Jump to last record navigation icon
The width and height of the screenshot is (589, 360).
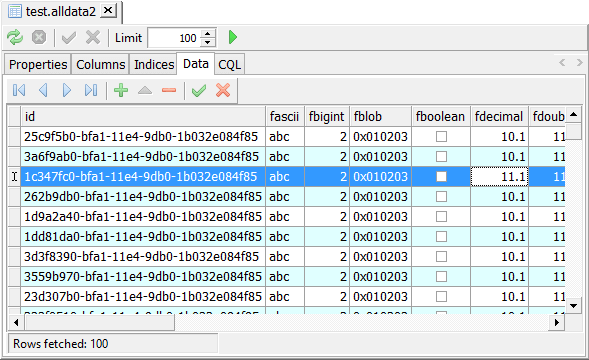(91, 90)
